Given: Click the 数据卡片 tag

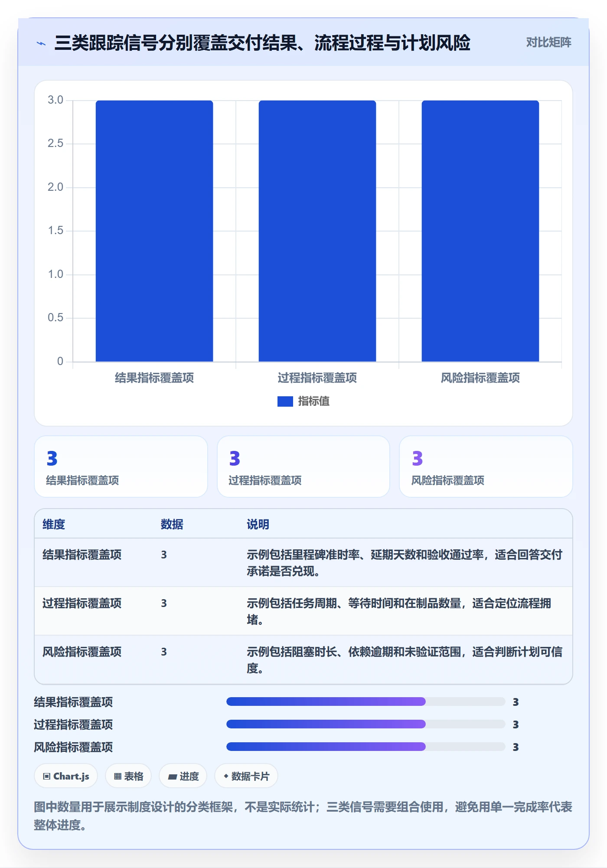Looking at the screenshot, I should (246, 776).
